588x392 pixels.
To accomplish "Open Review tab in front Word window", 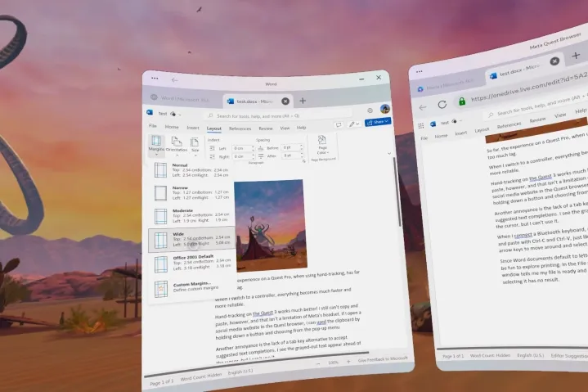I will coord(266,128).
